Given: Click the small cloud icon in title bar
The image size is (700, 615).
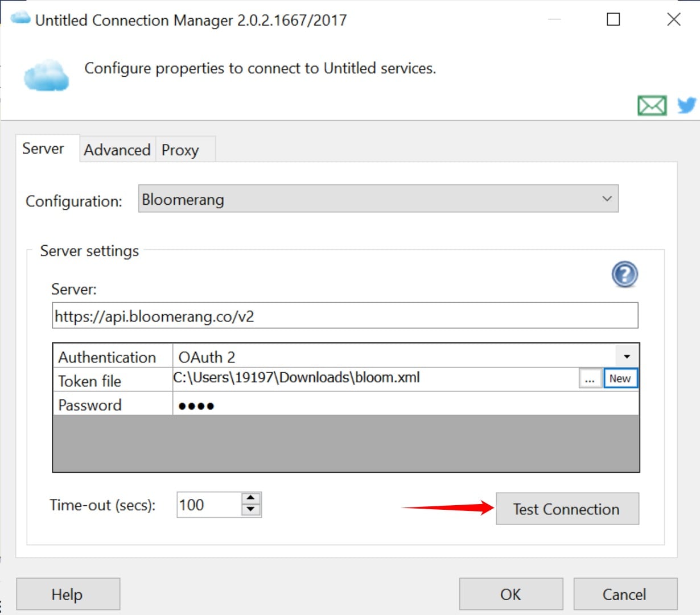Looking at the screenshot, I should (20, 18).
